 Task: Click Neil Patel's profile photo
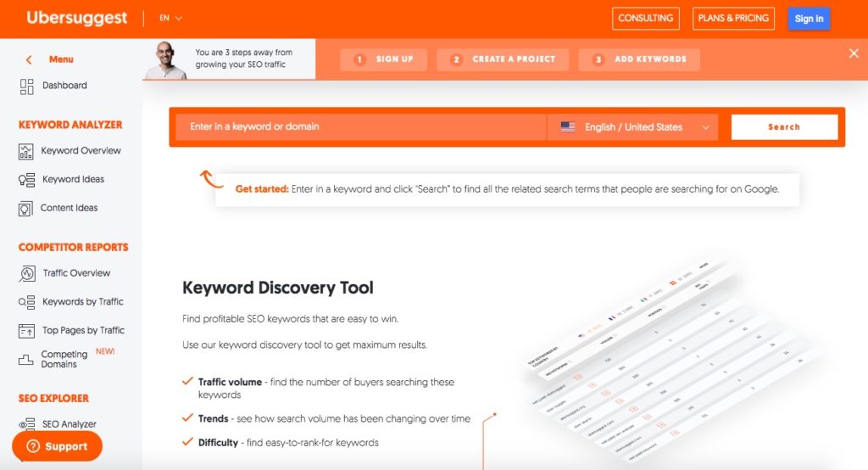point(165,60)
